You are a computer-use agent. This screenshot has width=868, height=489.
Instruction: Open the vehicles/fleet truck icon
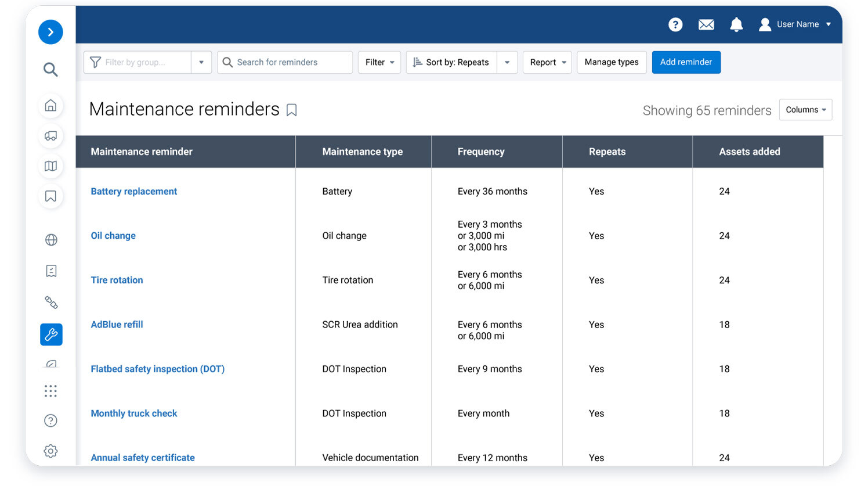point(50,136)
